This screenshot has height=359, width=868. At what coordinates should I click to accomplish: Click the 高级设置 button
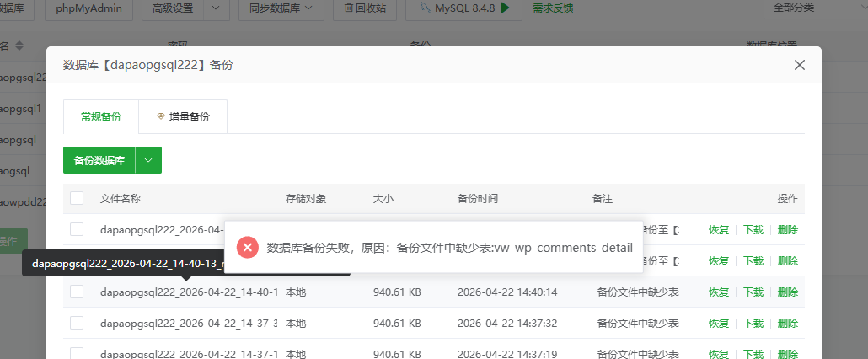coord(173,8)
